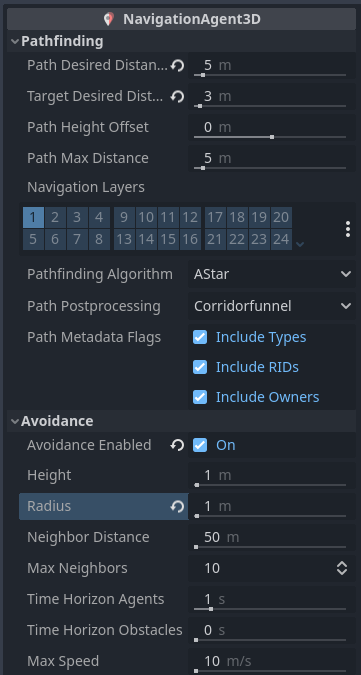Reset Path Desired Distance with revert icon
361x675 pixels.
(x=177, y=65)
